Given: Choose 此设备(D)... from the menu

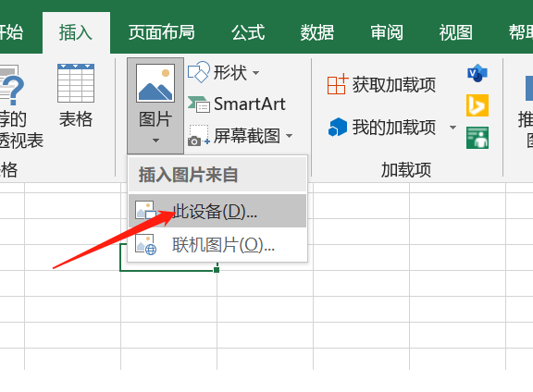Looking at the screenshot, I should pos(217,211).
